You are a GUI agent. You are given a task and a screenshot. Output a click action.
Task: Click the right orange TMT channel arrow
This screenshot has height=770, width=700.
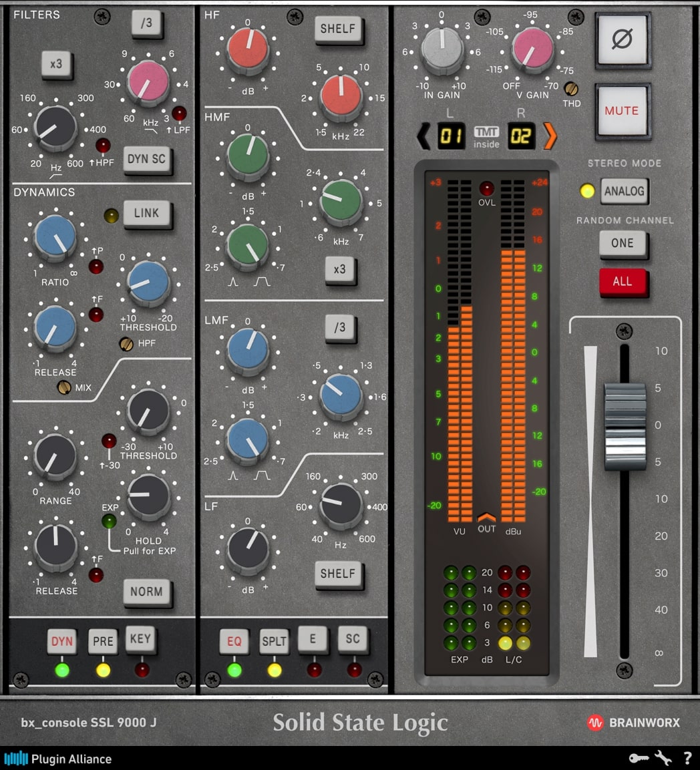550,136
